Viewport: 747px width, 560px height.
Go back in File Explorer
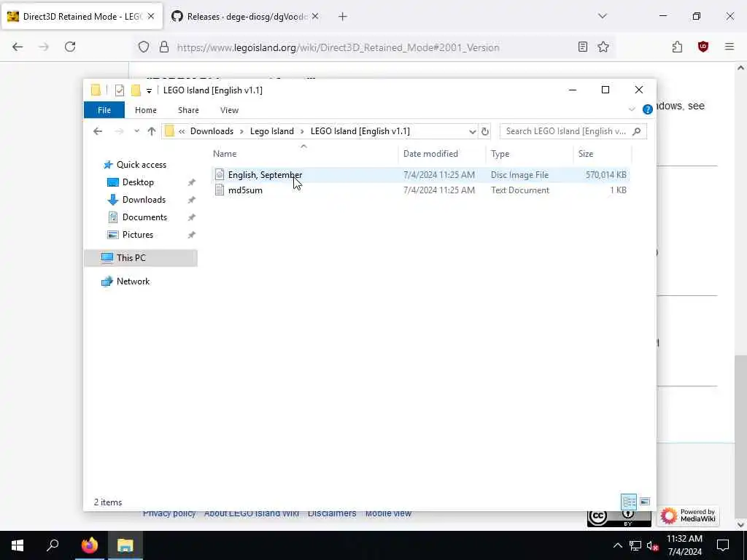pyautogui.click(x=98, y=131)
